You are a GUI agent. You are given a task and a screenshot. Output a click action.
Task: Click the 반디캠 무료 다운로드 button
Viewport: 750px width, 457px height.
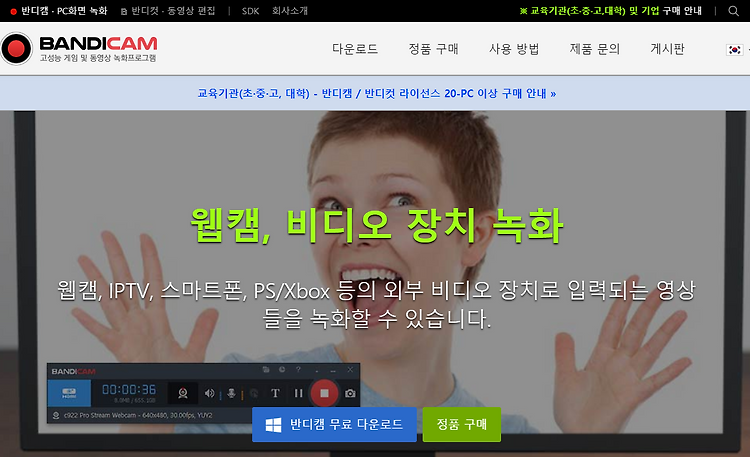[334, 424]
